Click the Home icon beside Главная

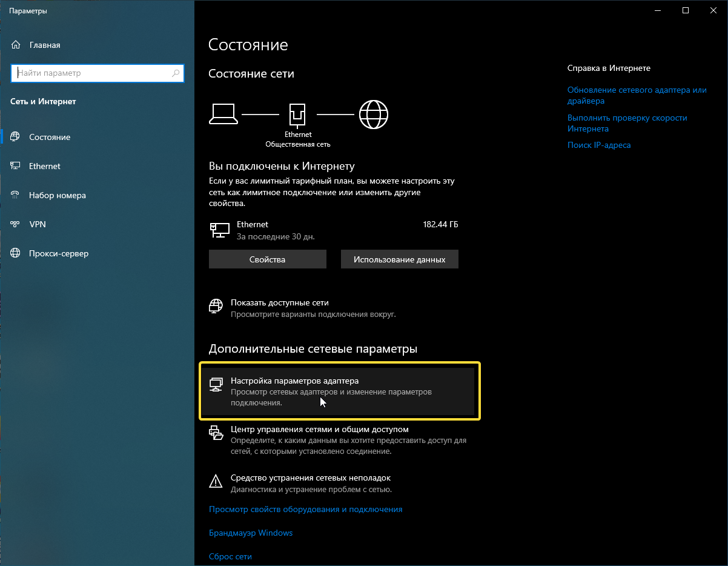click(x=16, y=45)
